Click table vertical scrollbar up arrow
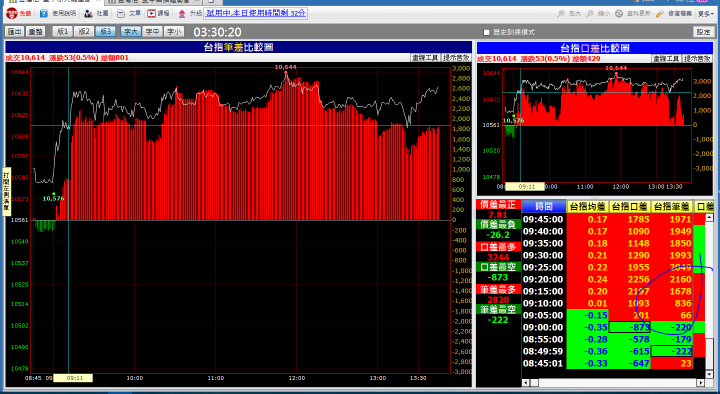The image size is (720, 394). pyautogui.click(x=710, y=217)
